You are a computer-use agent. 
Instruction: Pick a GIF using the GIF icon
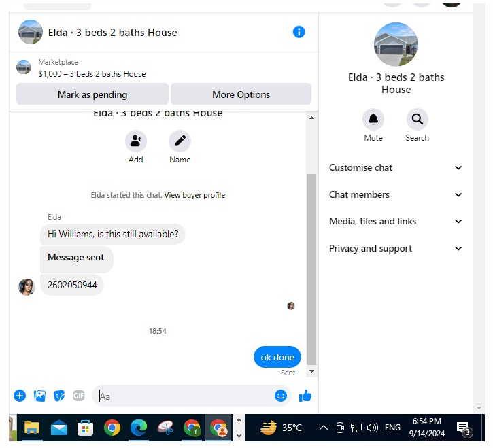79,396
